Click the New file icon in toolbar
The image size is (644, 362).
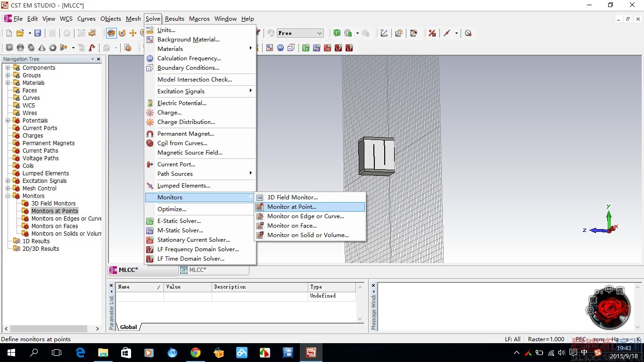pyautogui.click(x=9, y=33)
